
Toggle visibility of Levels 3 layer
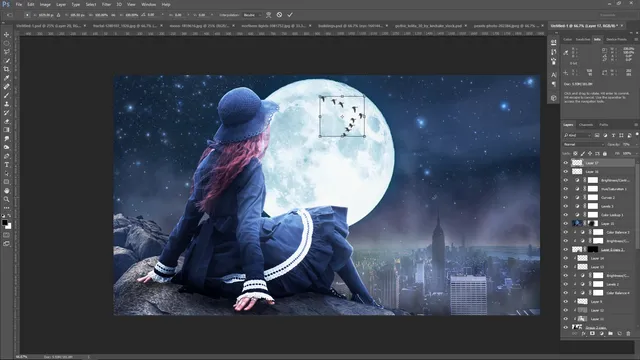[x=566, y=206]
